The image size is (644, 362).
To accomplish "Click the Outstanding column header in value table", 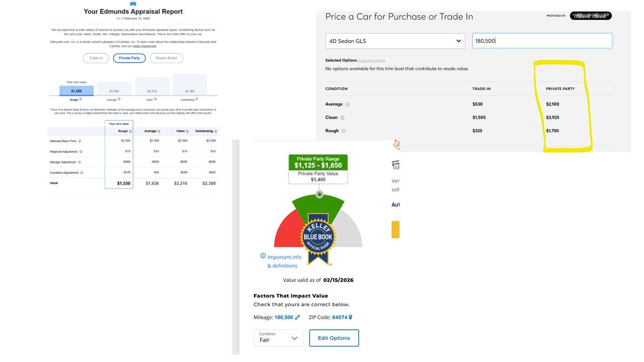I will tap(205, 131).
